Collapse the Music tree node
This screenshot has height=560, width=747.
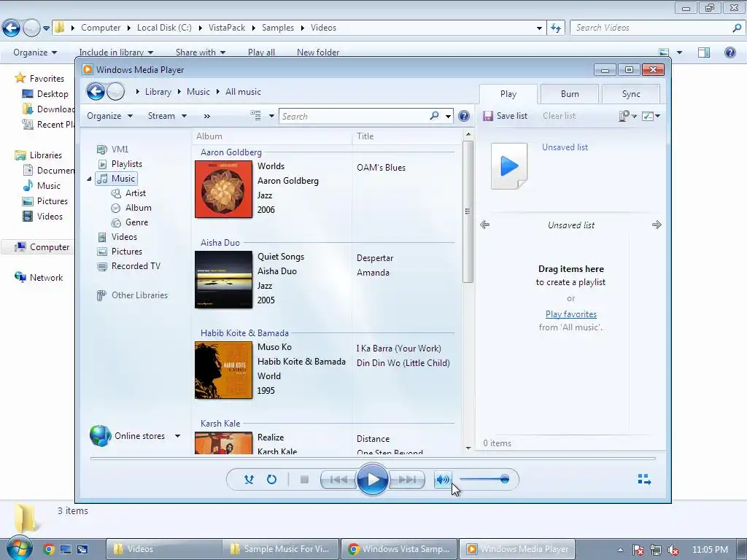[x=89, y=179]
